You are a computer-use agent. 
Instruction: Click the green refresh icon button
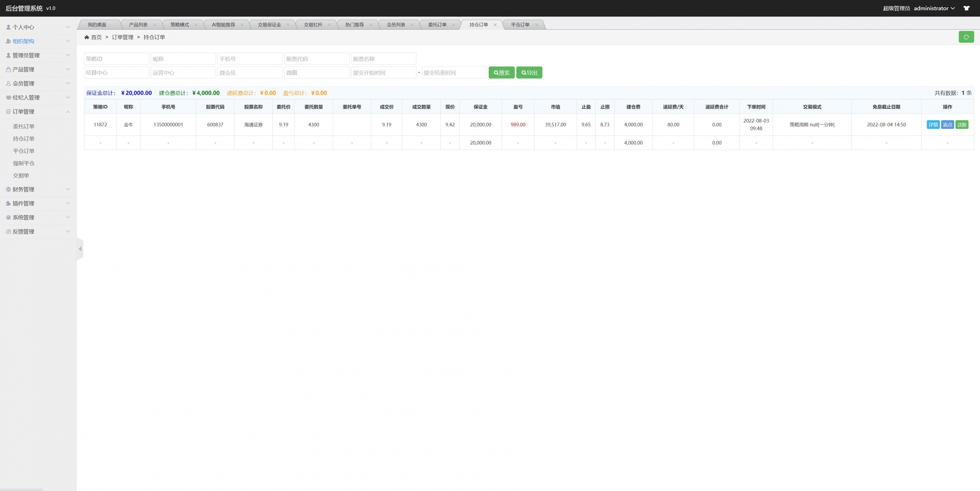pos(966,37)
